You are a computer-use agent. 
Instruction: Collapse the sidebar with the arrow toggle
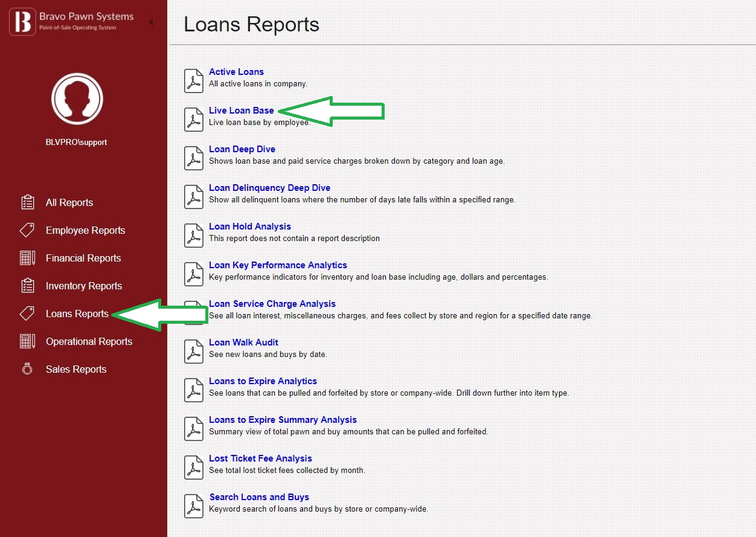tap(150, 22)
